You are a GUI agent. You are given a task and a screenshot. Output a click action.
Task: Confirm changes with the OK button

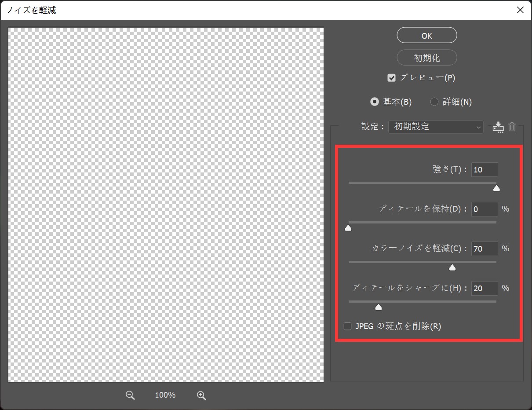pos(426,35)
